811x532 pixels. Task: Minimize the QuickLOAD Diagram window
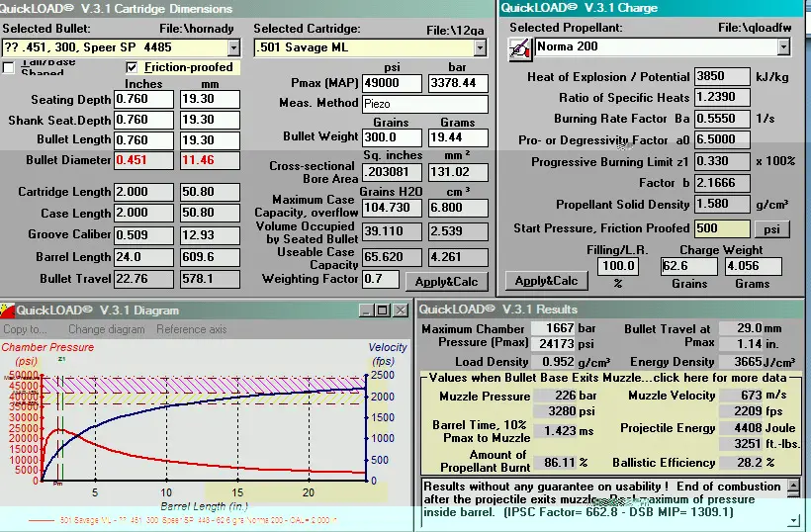click(366, 310)
